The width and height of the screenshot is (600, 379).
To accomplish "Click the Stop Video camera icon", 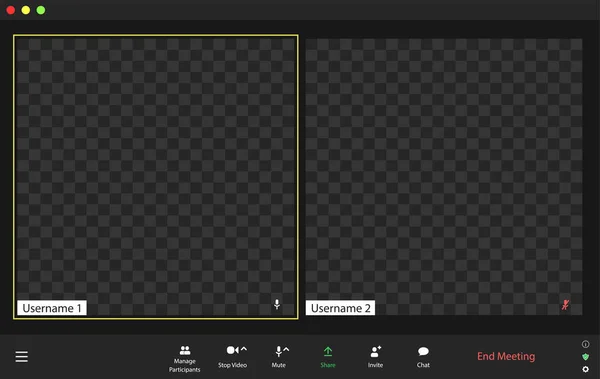I will coord(233,350).
